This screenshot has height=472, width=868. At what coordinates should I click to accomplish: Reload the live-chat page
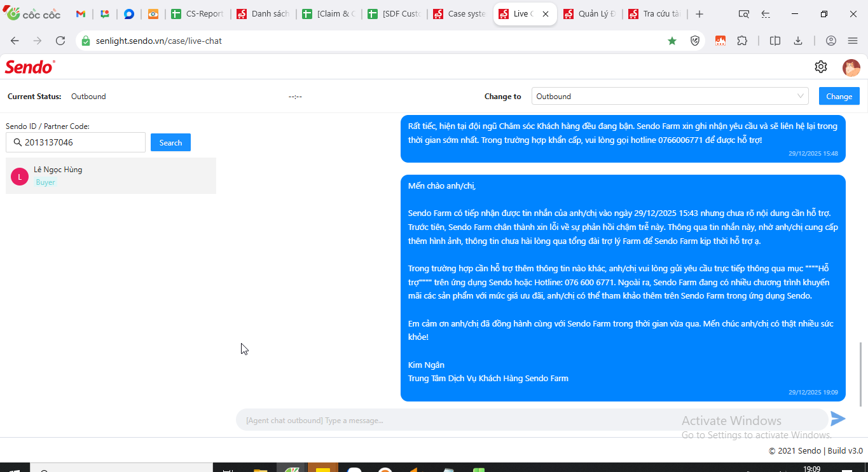[x=60, y=41]
